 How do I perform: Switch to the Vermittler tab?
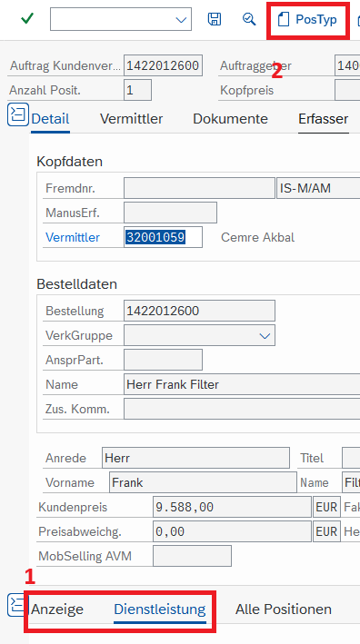point(132,119)
